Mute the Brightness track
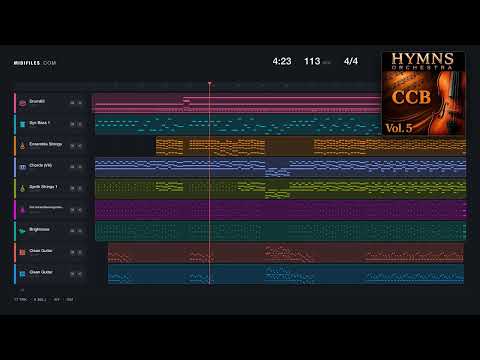 pos(72,231)
